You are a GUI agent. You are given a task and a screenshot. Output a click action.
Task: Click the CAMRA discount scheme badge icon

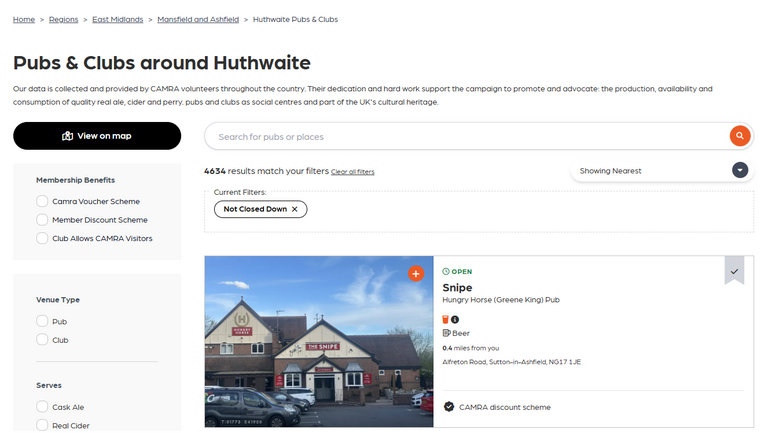coord(449,407)
